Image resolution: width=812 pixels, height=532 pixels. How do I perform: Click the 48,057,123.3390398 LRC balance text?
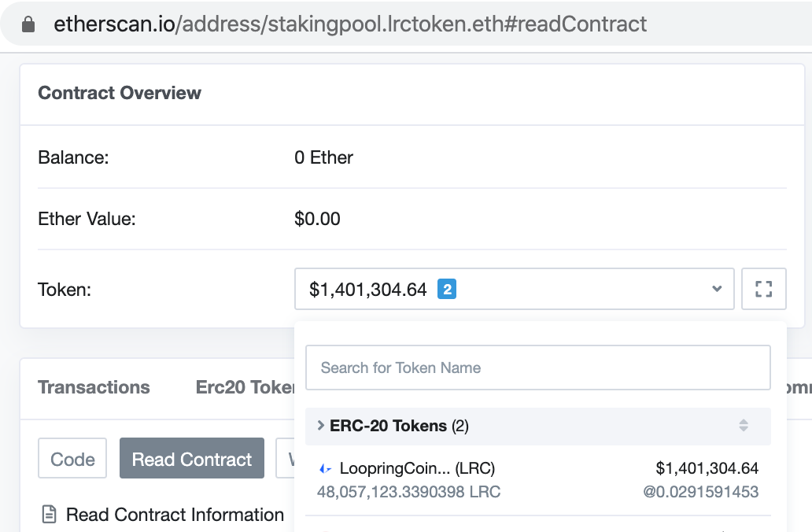[x=408, y=493]
